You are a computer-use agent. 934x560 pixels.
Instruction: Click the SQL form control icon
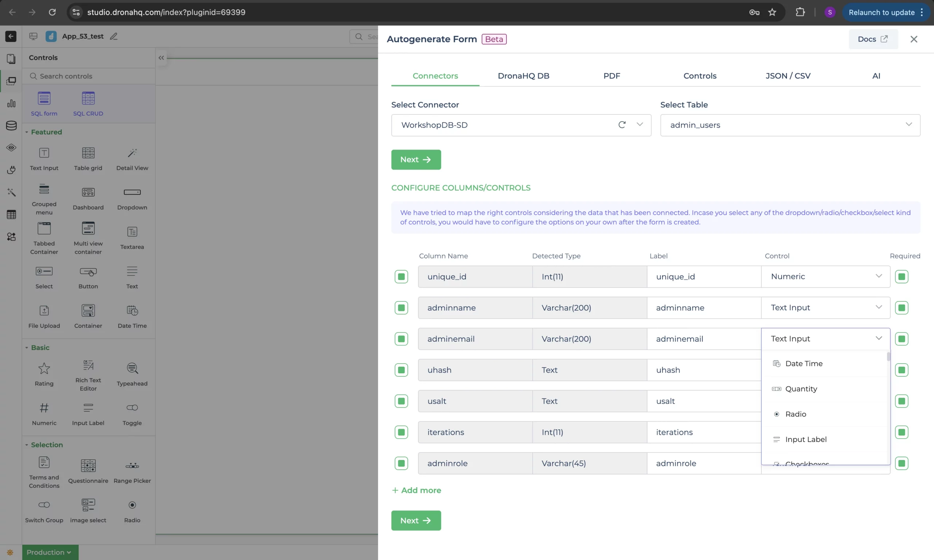[x=44, y=98]
